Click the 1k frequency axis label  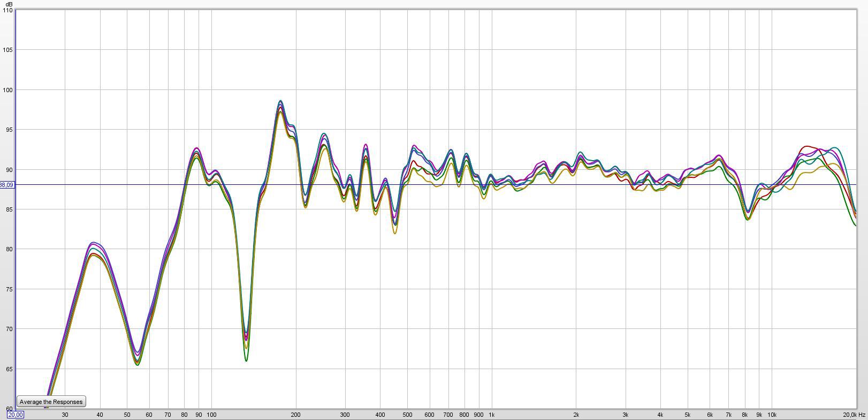tap(491, 415)
